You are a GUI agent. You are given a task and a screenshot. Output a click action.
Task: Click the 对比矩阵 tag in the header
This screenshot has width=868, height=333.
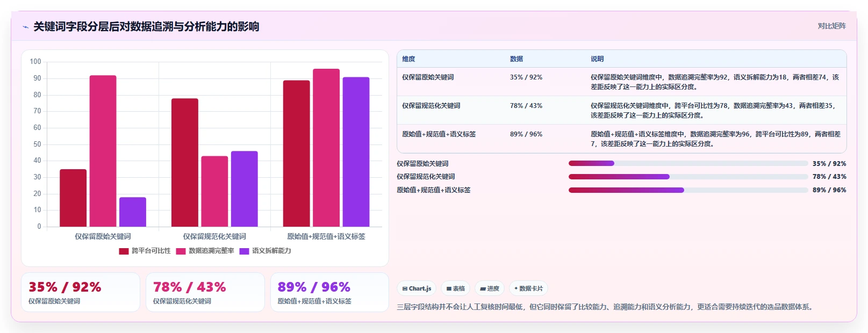click(831, 26)
